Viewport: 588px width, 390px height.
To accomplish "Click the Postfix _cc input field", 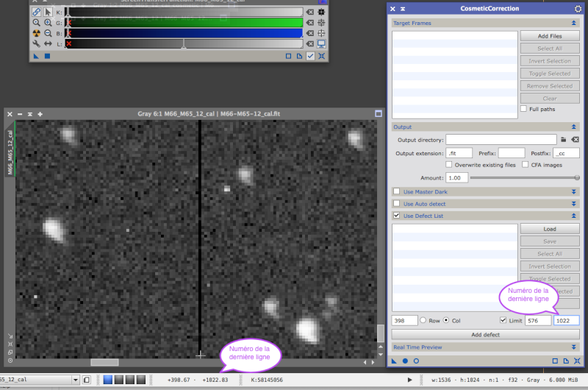I will coord(566,153).
